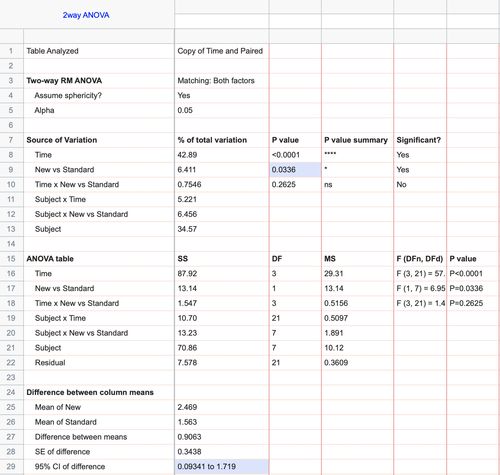
Task: Select the SS column header
Action: click(221, 259)
